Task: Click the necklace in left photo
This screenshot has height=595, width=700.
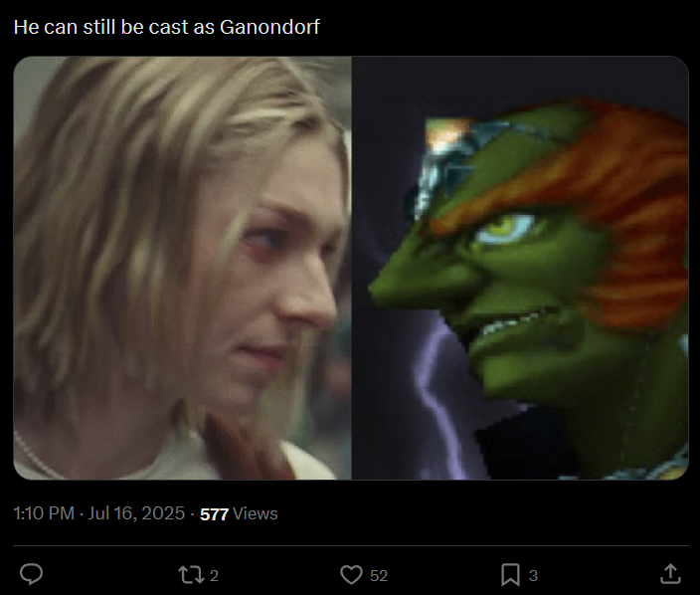Action: click(34, 457)
